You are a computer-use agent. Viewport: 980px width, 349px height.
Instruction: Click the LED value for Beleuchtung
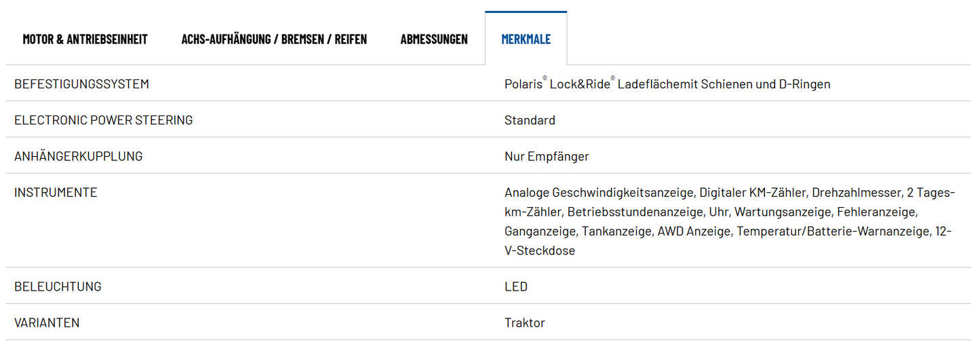(x=515, y=287)
